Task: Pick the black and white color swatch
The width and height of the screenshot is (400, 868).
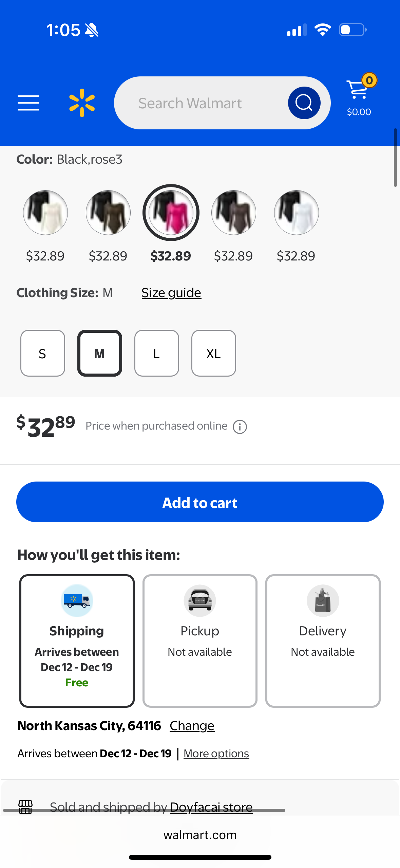Action: click(x=45, y=213)
